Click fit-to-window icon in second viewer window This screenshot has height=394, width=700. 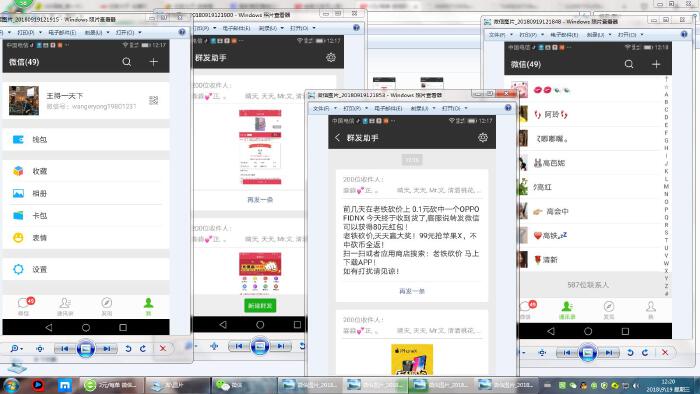click(214, 346)
